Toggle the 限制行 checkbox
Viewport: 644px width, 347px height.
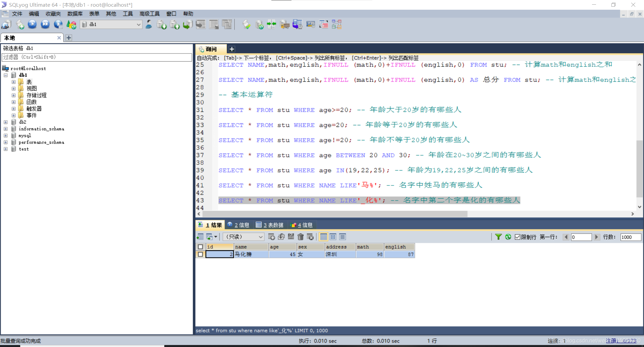[518, 237]
